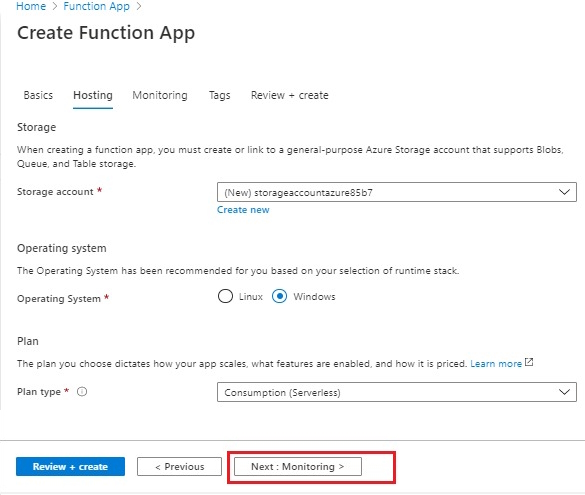Viewport: 585px width, 495px height.
Task: Expand the Consumption (Serverless) plan dropdown
Action: tap(397, 392)
